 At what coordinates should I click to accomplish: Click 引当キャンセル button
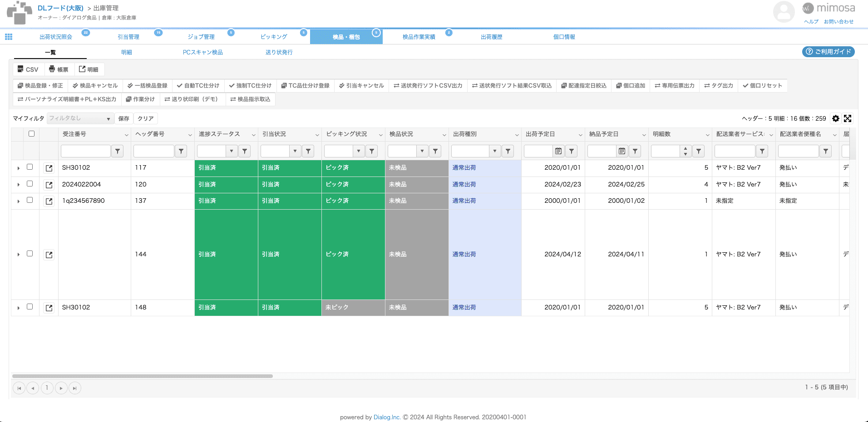tap(361, 86)
